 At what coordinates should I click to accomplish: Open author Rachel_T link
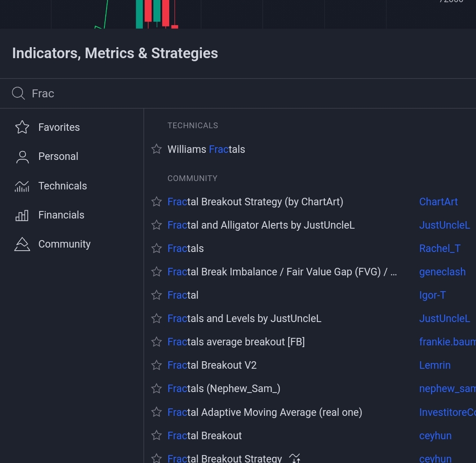[440, 248]
